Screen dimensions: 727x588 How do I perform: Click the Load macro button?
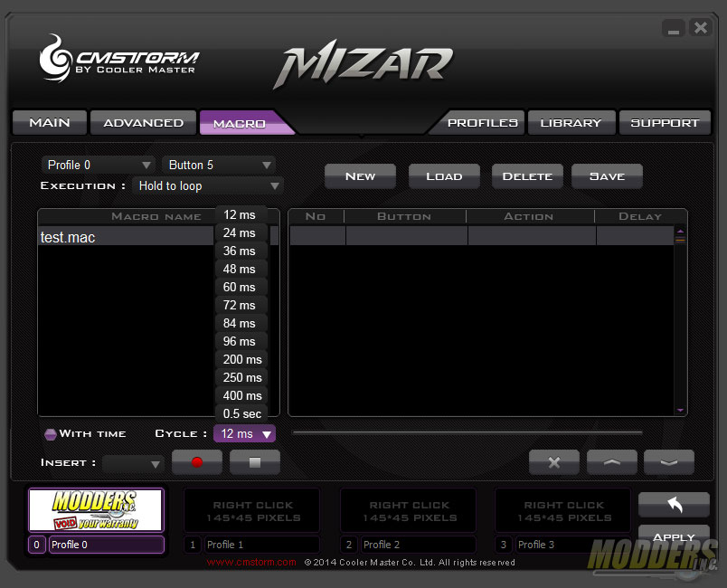tap(444, 176)
